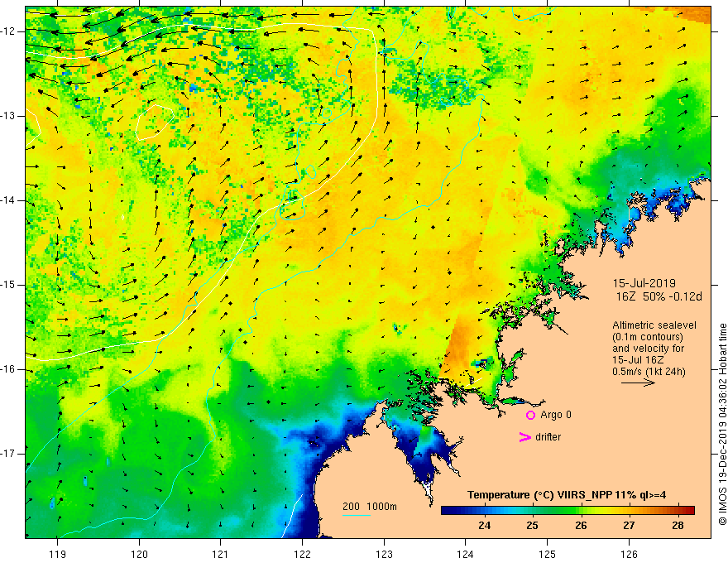Click the latitude axis label -14

tap(9, 200)
